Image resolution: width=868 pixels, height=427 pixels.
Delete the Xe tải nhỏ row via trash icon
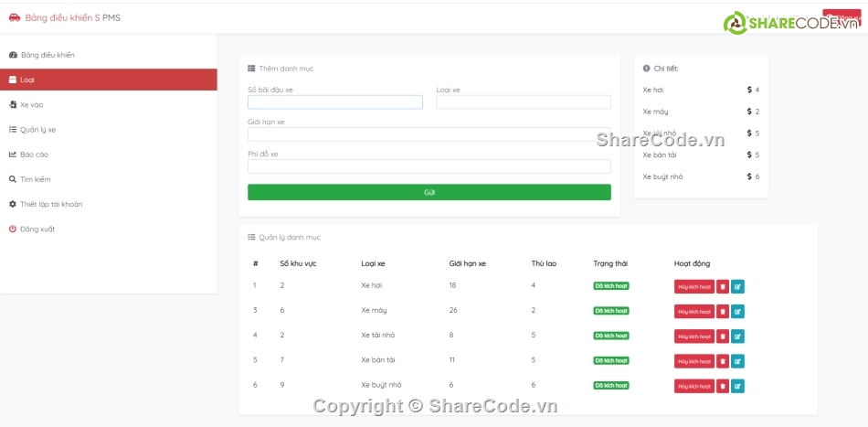point(723,336)
